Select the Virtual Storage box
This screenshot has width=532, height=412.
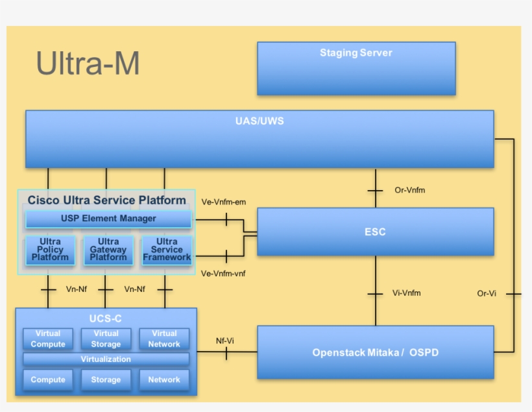(106, 339)
